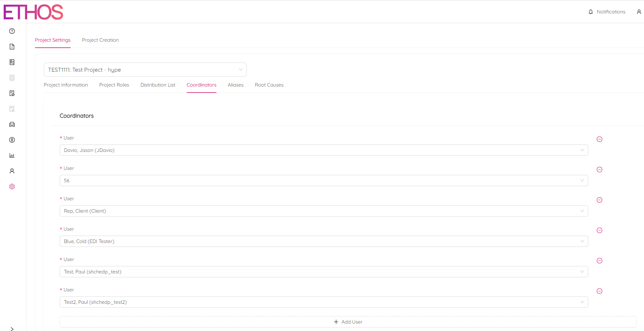This screenshot has height=331, width=644.
Task: Open the TEST1111 project selector dropdown
Action: 145,70
